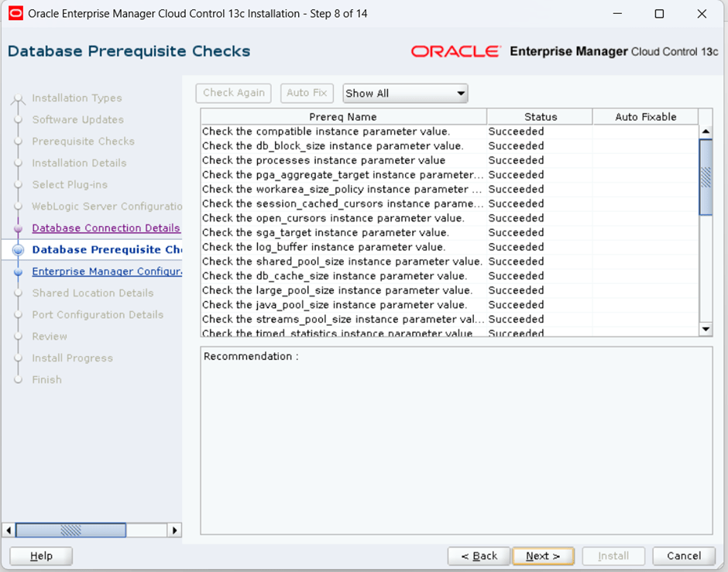This screenshot has height=572, width=728.
Task: Click the prereq table vertical scrollbar thumb
Action: [706, 177]
